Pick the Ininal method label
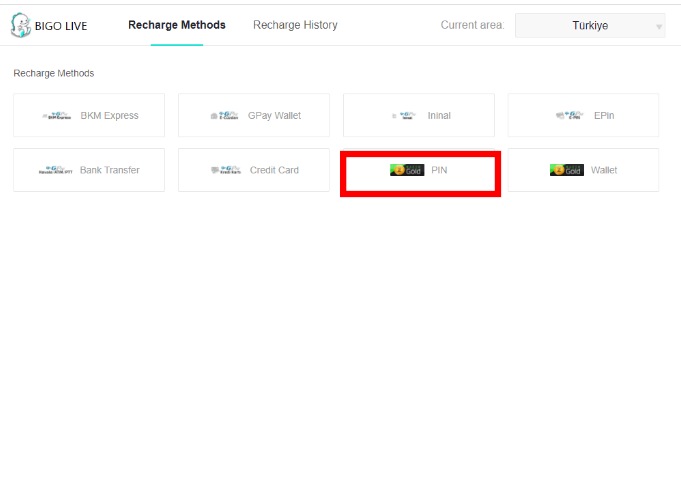 tap(439, 116)
